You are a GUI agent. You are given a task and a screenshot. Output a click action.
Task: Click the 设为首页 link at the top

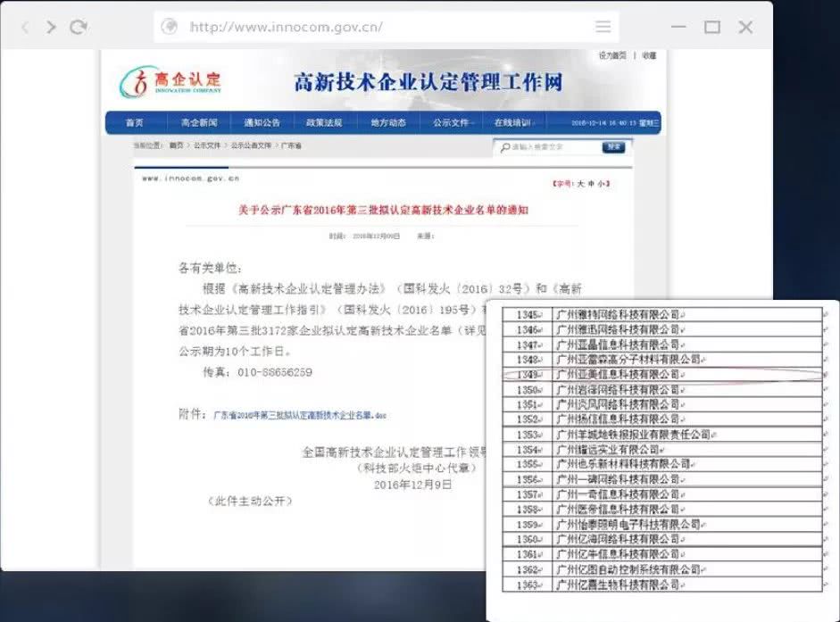[612, 55]
